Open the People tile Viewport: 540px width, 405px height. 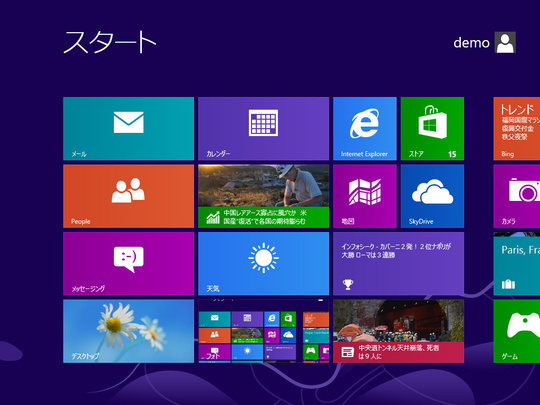coord(128,196)
